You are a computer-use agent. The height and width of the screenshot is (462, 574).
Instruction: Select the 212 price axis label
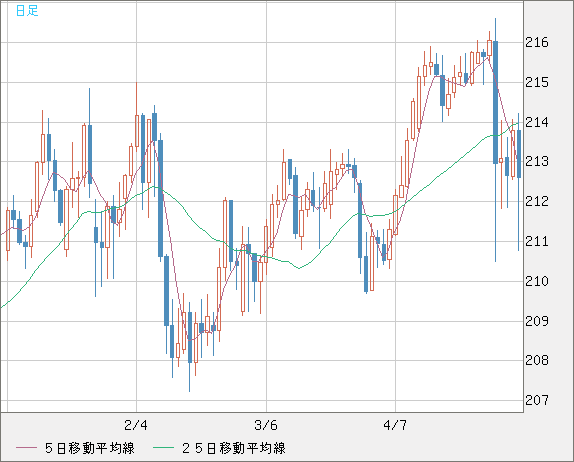point(537,201)
